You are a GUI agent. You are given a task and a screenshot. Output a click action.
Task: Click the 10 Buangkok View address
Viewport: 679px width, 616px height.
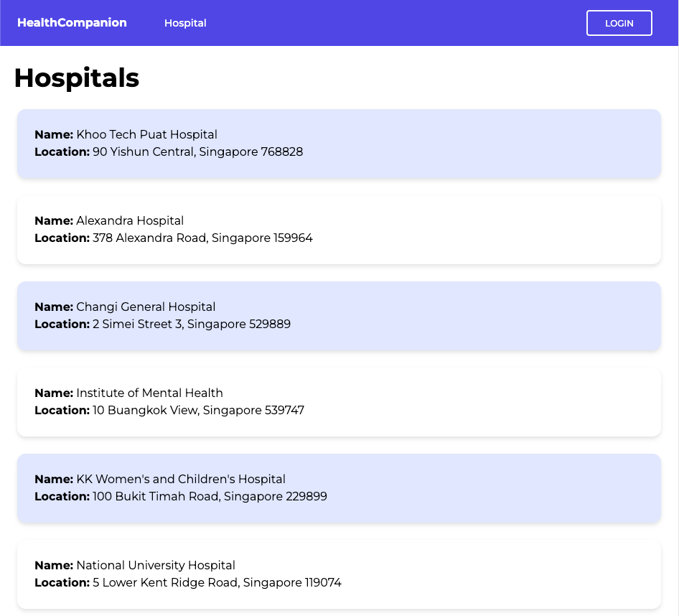tap(198, 411)
